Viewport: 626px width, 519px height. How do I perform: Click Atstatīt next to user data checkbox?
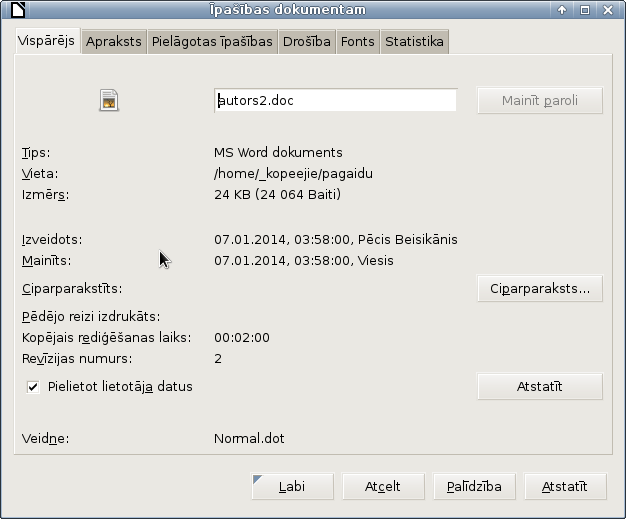click(540, 386)
